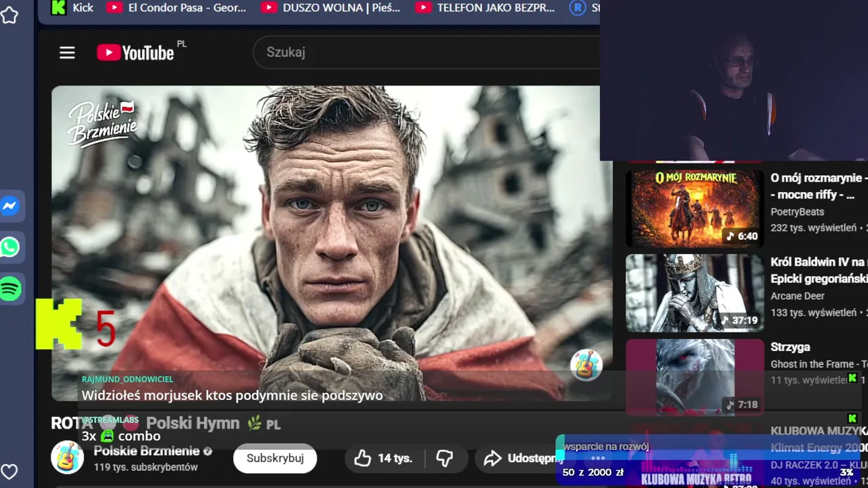Open Klubowa Muzyka Retro video thumbnail
Image resolution: width=868 pixels, height=488 pixels.
[x=694, y=455]
